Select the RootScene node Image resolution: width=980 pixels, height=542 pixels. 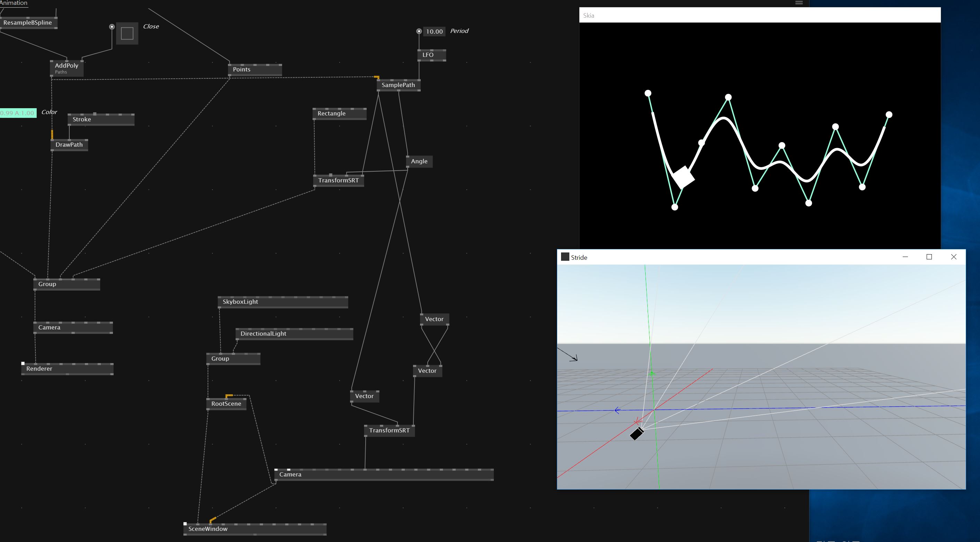226,404
